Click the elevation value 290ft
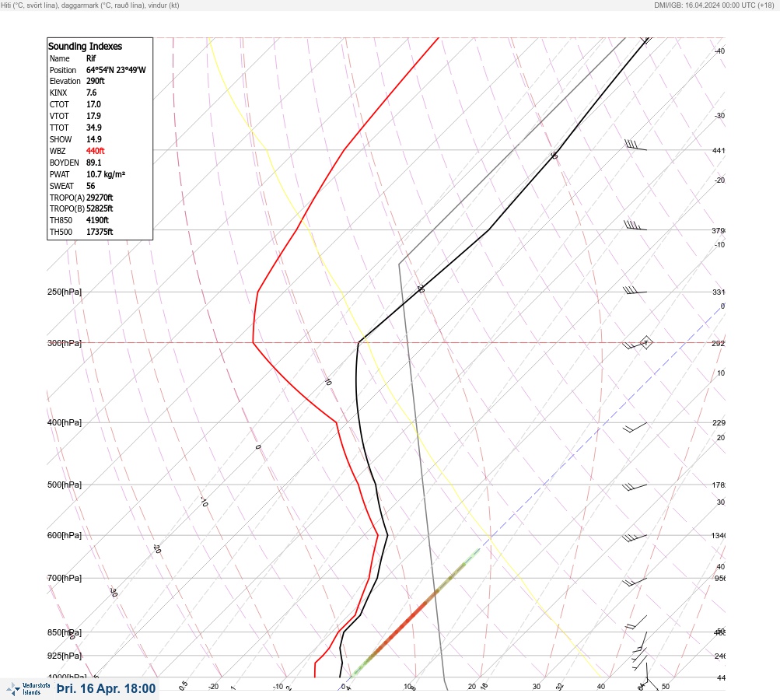 pyautogui.click(x=96, y=81)
